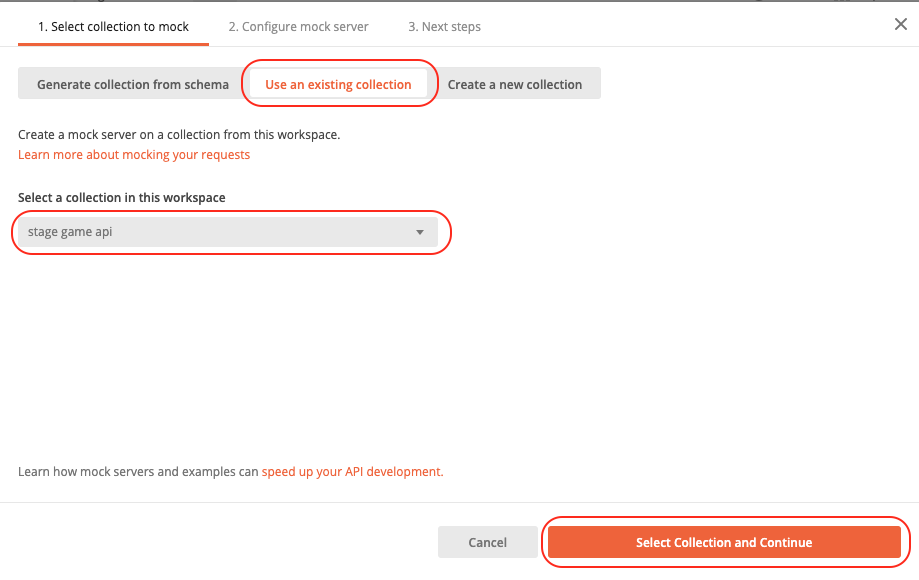Cancel the mock server creation
The width and height of the screenshot is (919, 580).
(488, 543)
